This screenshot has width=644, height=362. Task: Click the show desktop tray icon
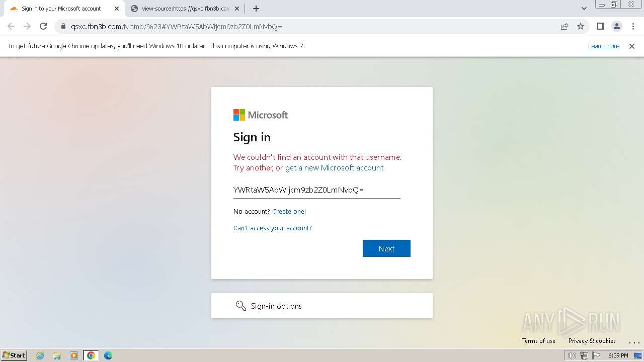pos(638,355)
